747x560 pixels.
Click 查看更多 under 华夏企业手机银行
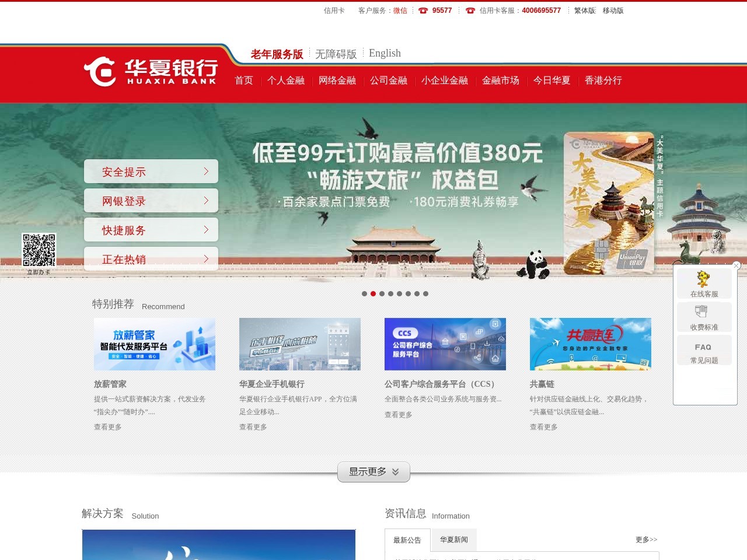pyautogui.click(x=253, y=427)
